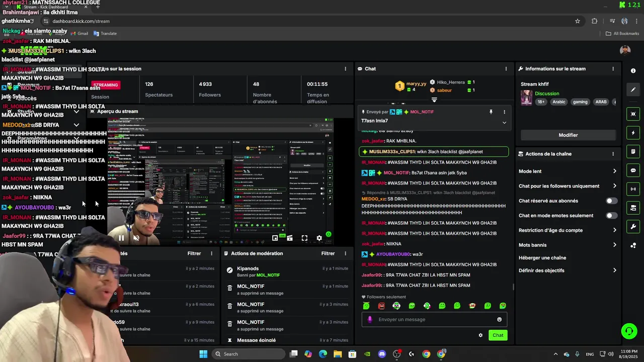644x362 pixels.
Task: Open Filtrer in Actions de modération panel
Action: pyautogui.click(x=328, y=253)
